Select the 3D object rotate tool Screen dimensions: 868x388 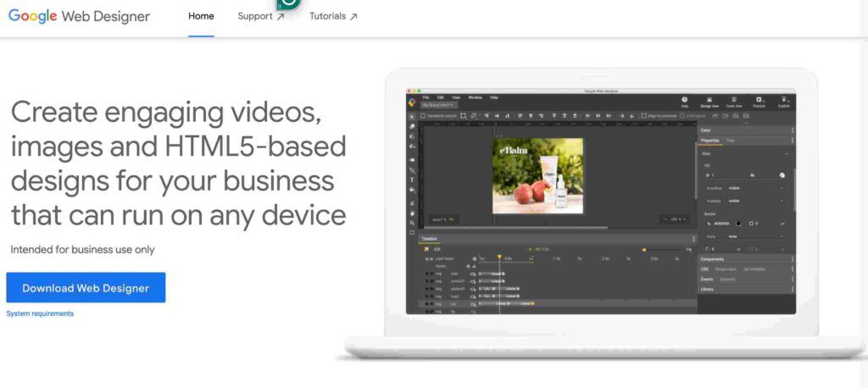click(x=412, y=136)
